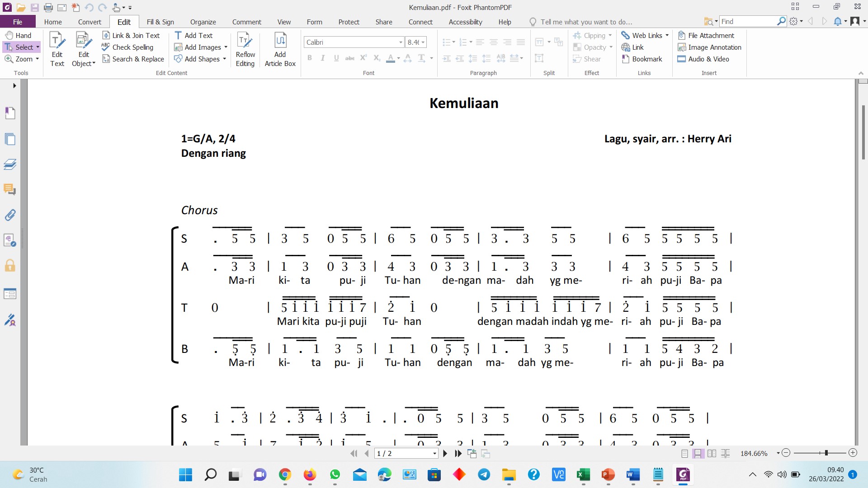Viewport: 868px width, 488px height.
Task: Click Add Article Box icon
Action: [x=280, y=49]
